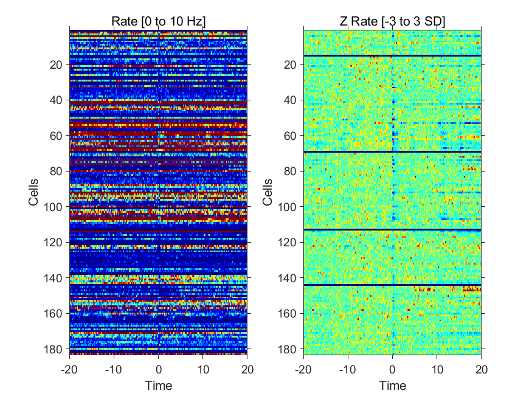Click the '-20' x tick under the Rate plot
The height and width of the screenshot is (399, 532).
point(69,369)
